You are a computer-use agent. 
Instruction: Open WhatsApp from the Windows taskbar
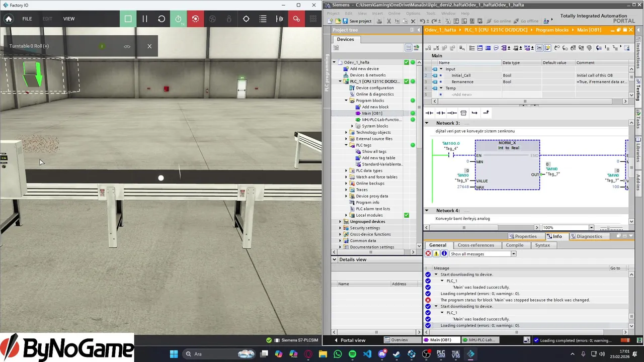pos(338,354)
